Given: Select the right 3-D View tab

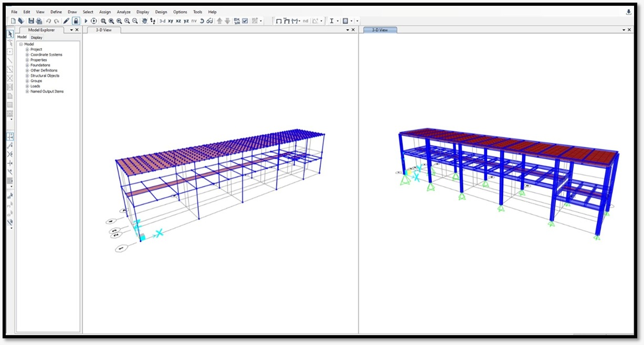Looking at the screenshot, I should tap(379, 30).
